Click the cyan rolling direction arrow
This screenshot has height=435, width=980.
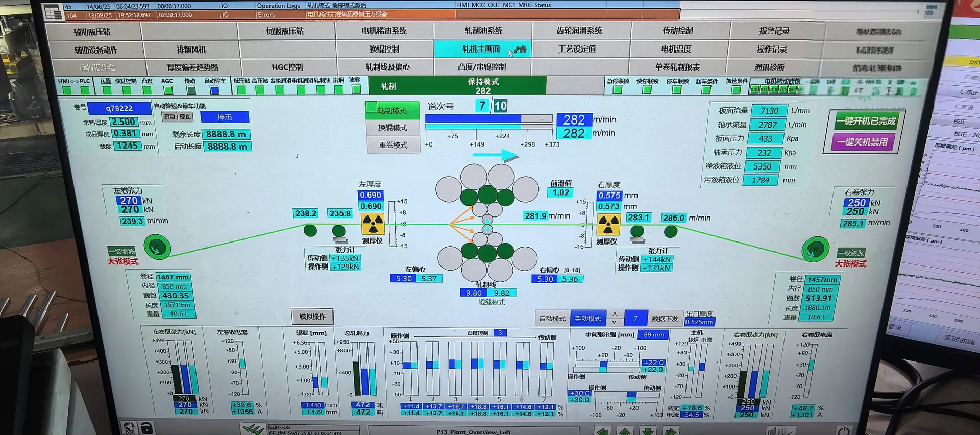pos(495,155)
